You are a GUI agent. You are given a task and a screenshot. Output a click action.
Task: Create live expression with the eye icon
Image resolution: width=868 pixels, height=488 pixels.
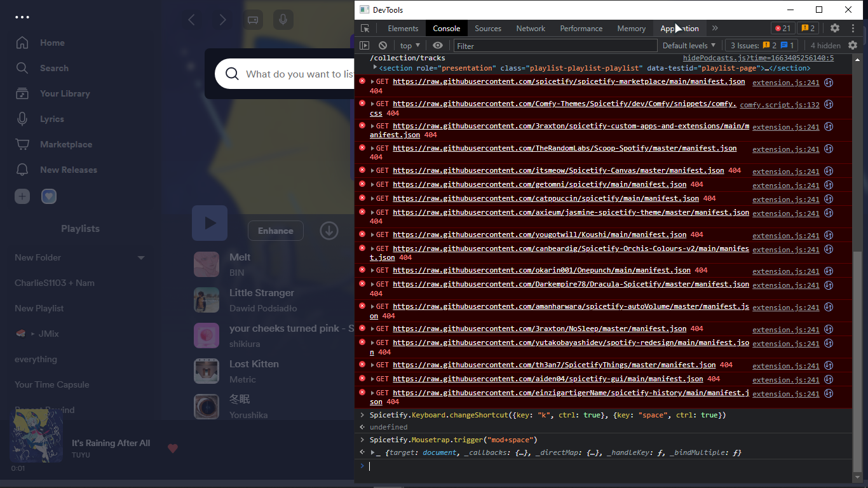[438, 45]
